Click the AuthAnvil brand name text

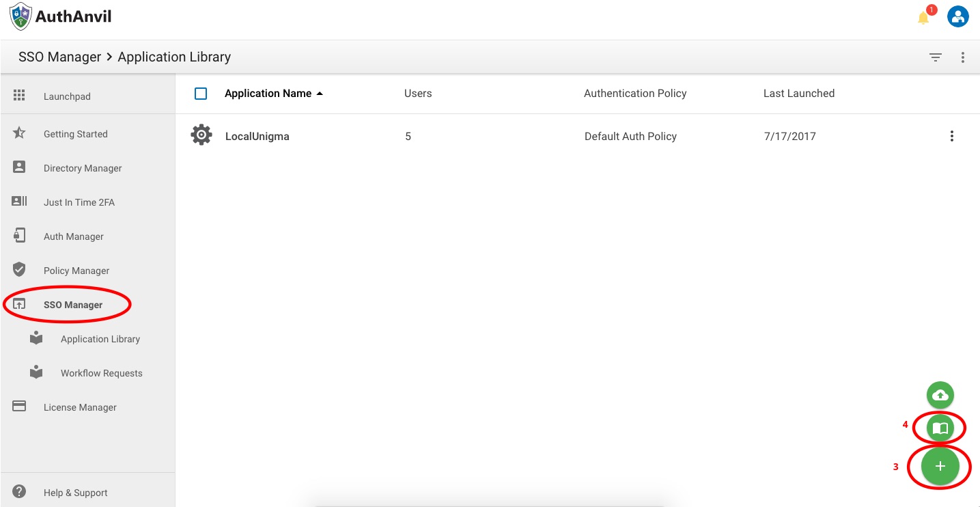tap(73, 16)
